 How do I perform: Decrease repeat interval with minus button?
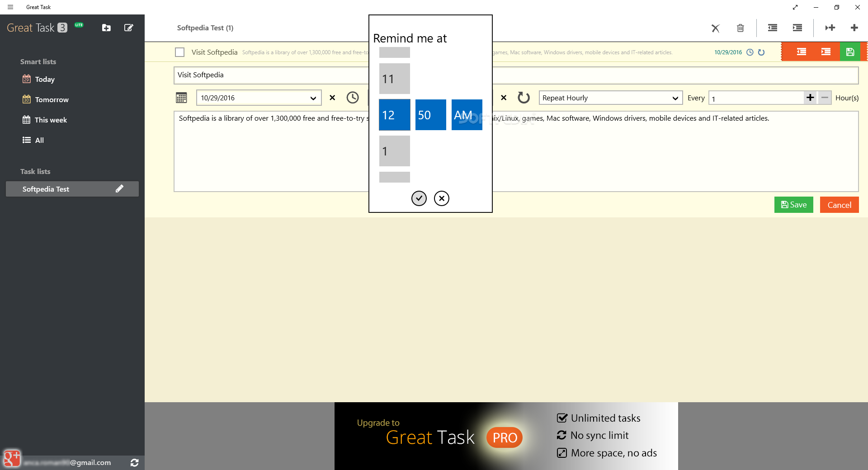click(825, 98)
